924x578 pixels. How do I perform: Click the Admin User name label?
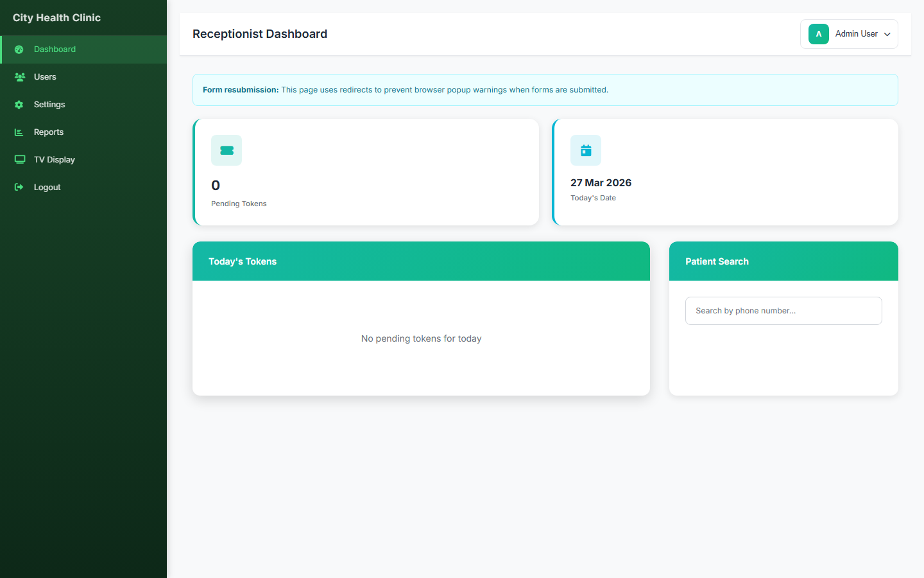857,34
